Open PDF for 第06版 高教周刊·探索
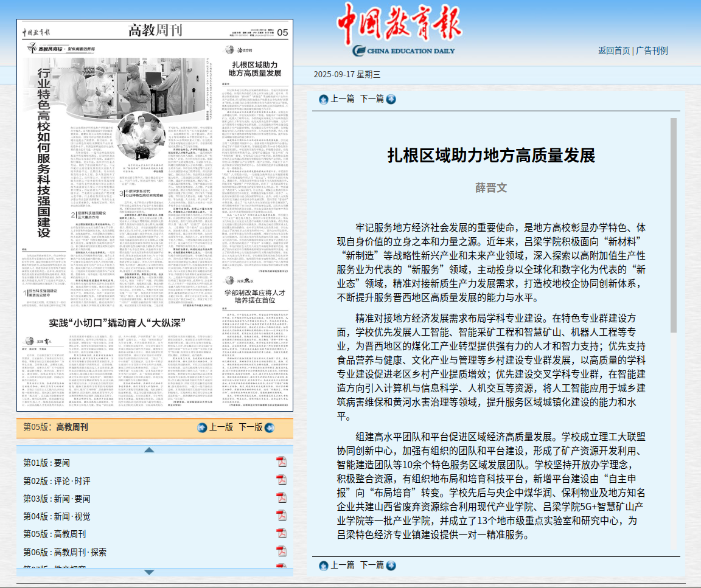The image size is (701, 588). (x=281, y=551)
